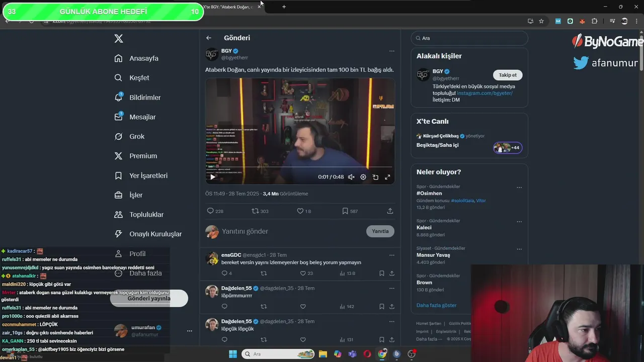Click Daha fazla göster link

[437, 305]
